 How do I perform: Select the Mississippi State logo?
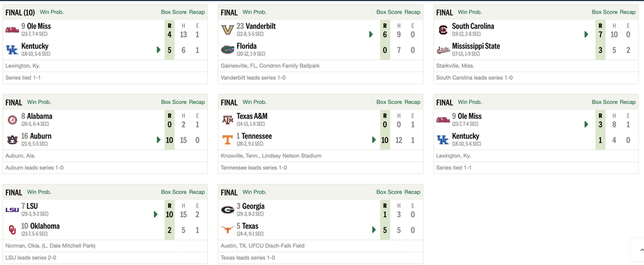pyautogui.click(x=442, y=50)
